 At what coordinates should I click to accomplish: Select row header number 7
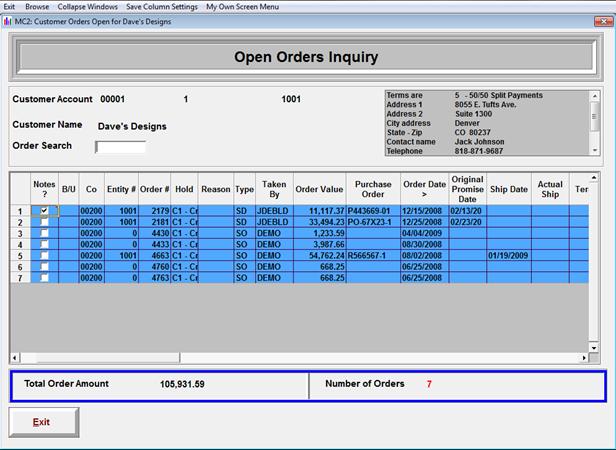point(20,278)
